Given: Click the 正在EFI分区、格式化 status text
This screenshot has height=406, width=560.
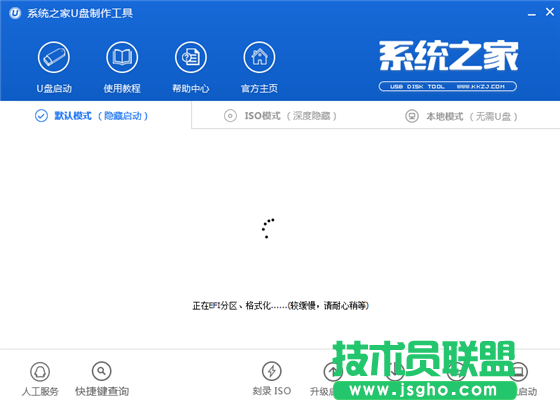Looking at the screenshot, I should (x=280, y=306).
